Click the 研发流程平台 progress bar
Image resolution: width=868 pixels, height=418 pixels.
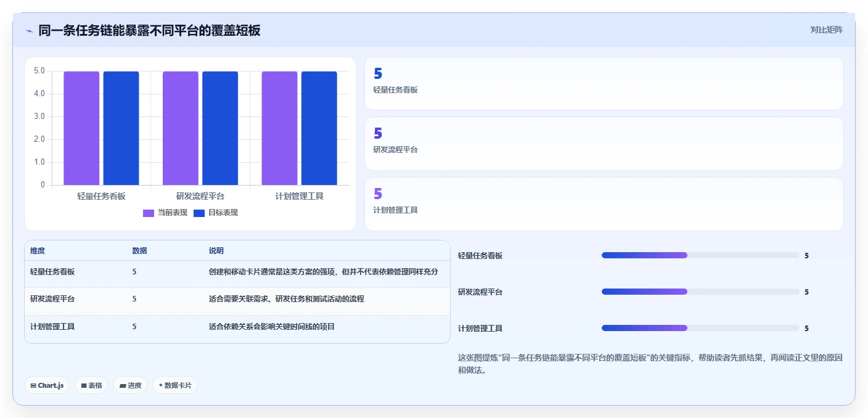(x=700, y=292)
